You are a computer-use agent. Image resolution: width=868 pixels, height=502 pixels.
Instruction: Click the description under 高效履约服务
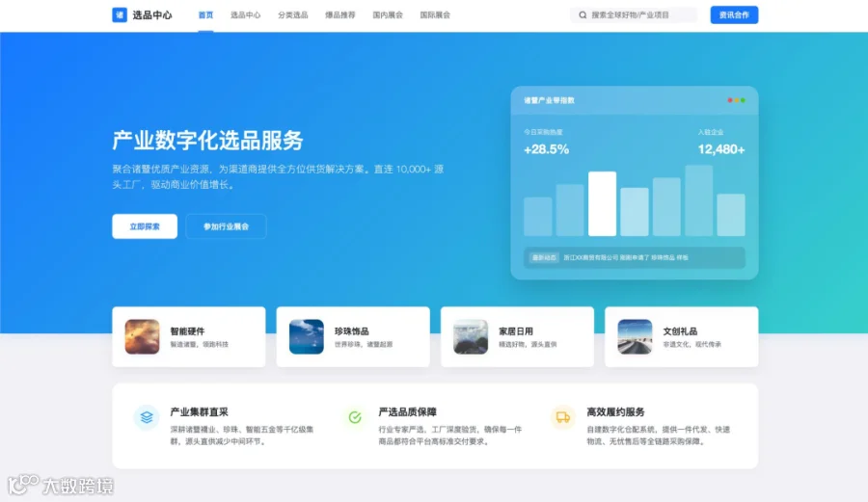658,436
